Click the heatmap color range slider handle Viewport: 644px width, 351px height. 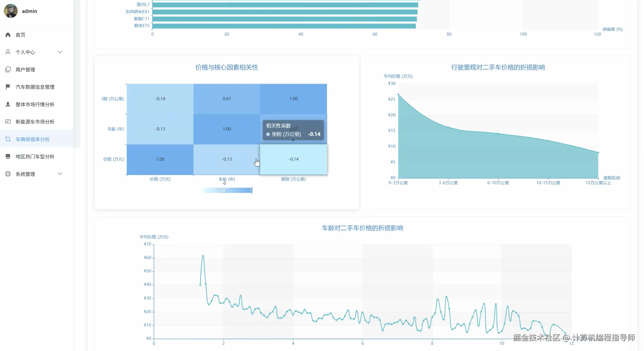click(x=224, y=190)
